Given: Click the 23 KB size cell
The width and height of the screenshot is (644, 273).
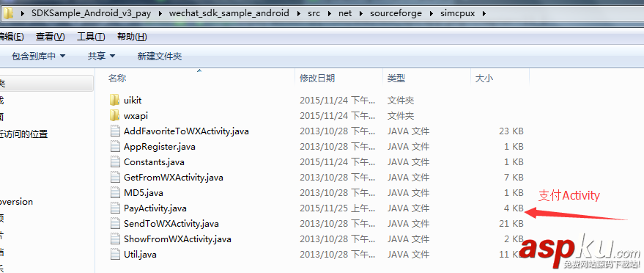Looking at the screenshot, I should tap(511, 131).
